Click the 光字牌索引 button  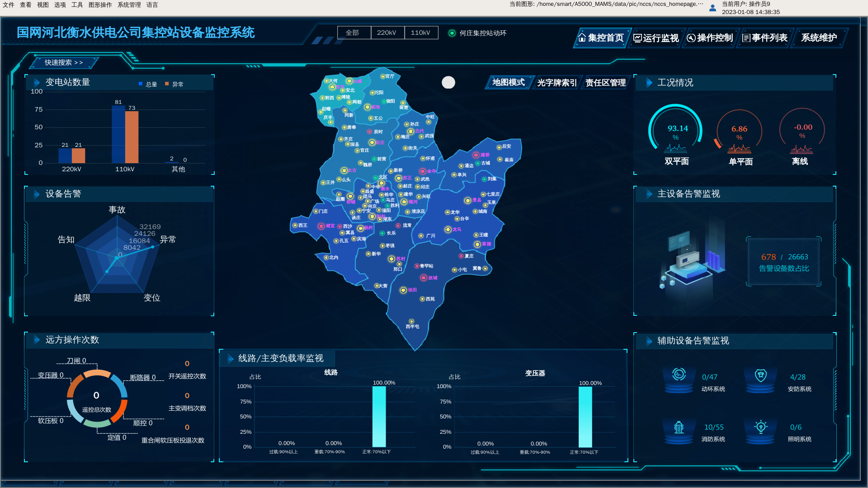click(x=557, y=83)
